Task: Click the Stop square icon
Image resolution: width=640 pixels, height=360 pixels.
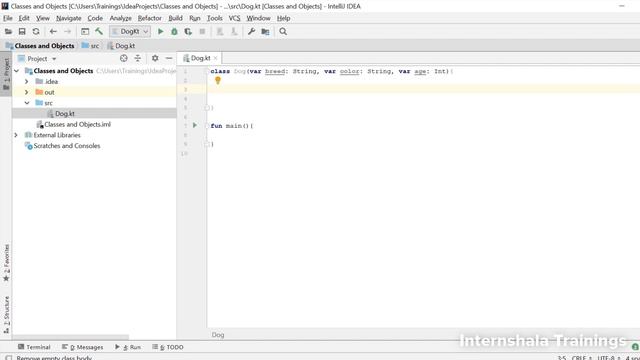Action: click(x=202, y=31)
